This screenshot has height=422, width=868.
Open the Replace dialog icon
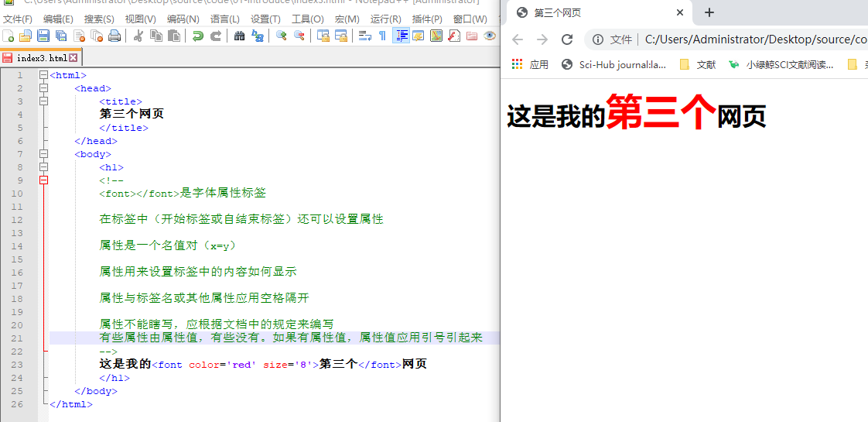[258, 36]
